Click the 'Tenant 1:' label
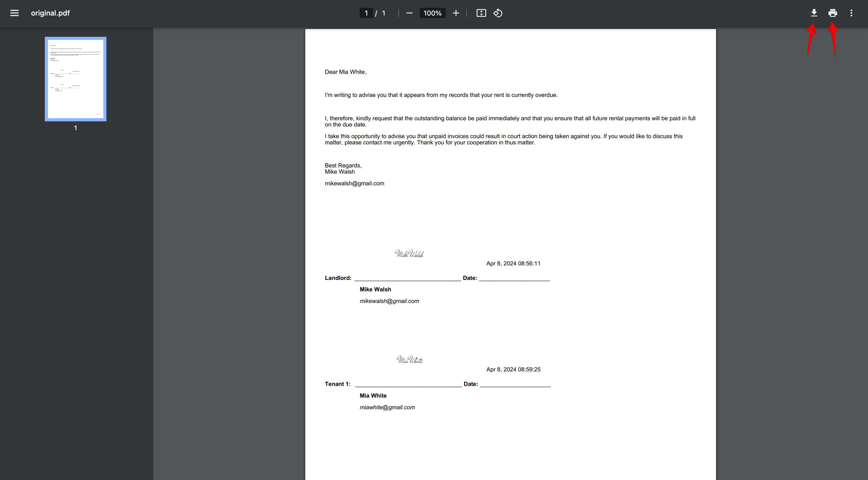868x480 pixels. [x=338, y=384]
